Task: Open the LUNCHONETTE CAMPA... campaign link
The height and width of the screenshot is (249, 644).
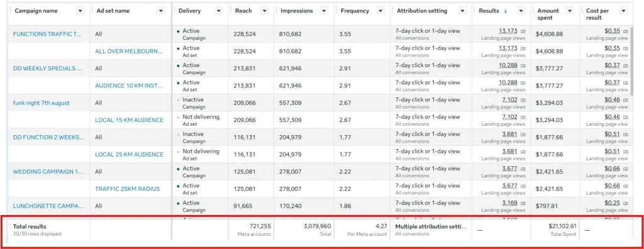Action: point(48,206)
